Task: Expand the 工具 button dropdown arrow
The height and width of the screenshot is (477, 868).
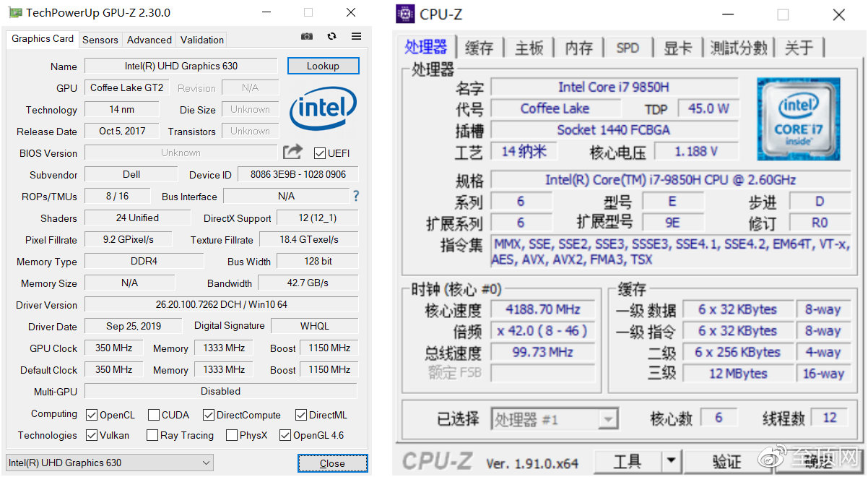Action: 672,460
